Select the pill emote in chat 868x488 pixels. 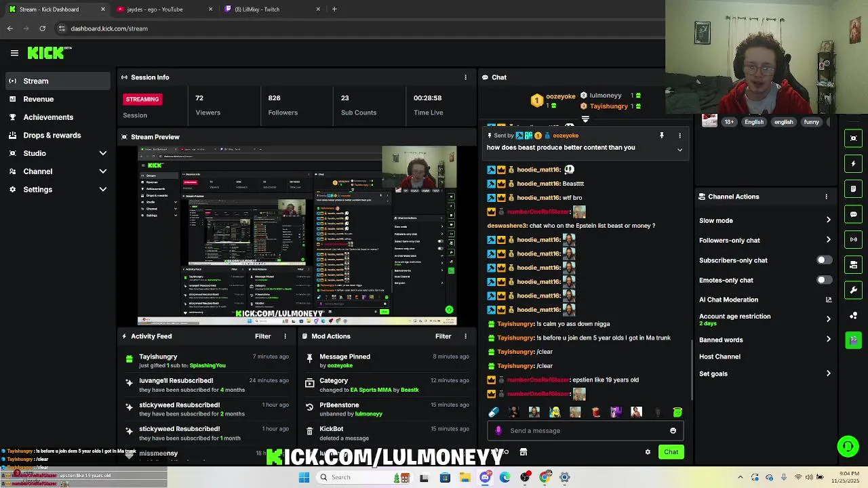(x=494, y=412)
